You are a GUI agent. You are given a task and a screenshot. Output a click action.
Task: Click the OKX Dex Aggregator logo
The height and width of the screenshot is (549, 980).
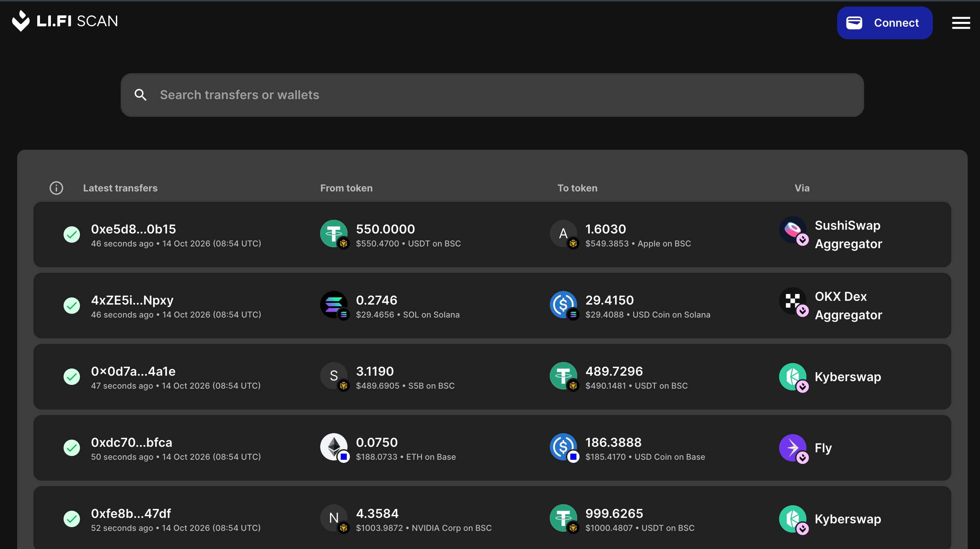793,301
